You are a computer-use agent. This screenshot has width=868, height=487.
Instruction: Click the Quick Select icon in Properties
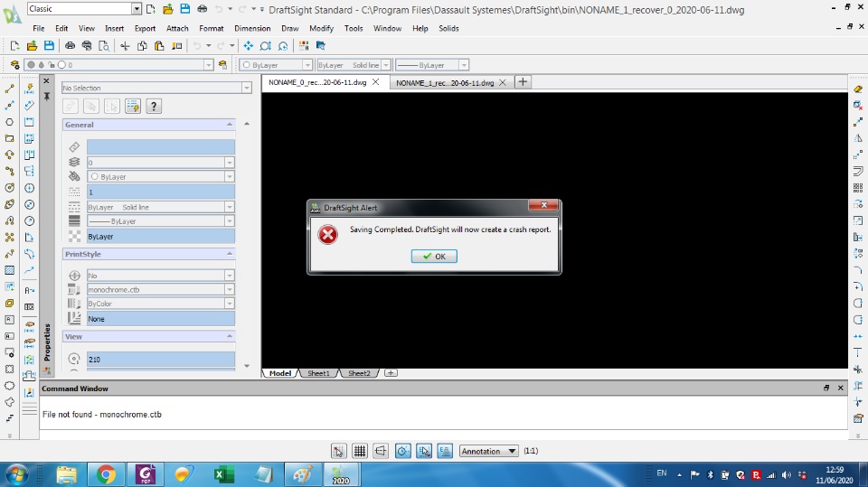133,106
